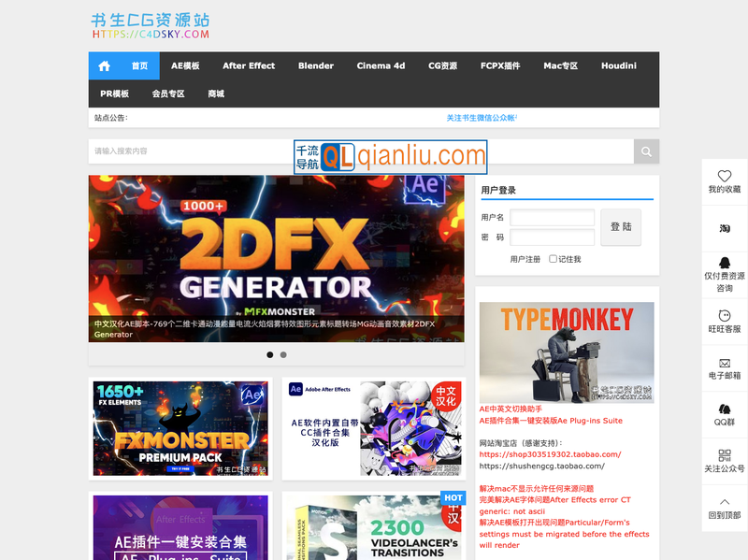Open the AE模板 navigation menu

(185, 66)
